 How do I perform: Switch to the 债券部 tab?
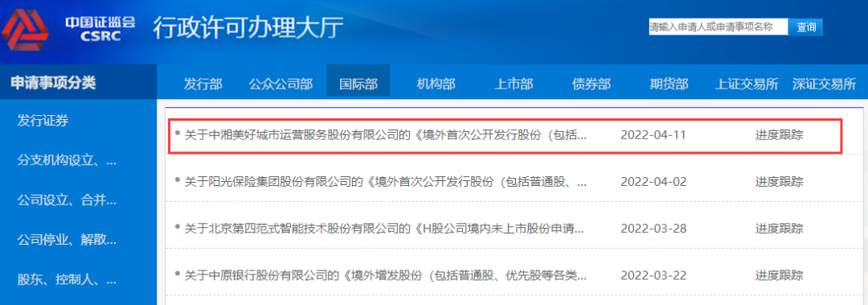(x=592, y=84)
